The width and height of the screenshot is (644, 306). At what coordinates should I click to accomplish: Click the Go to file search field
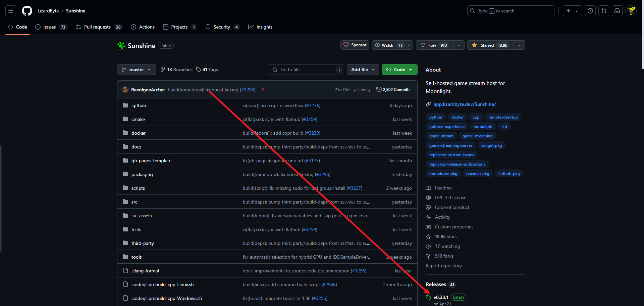pos(306,70)
